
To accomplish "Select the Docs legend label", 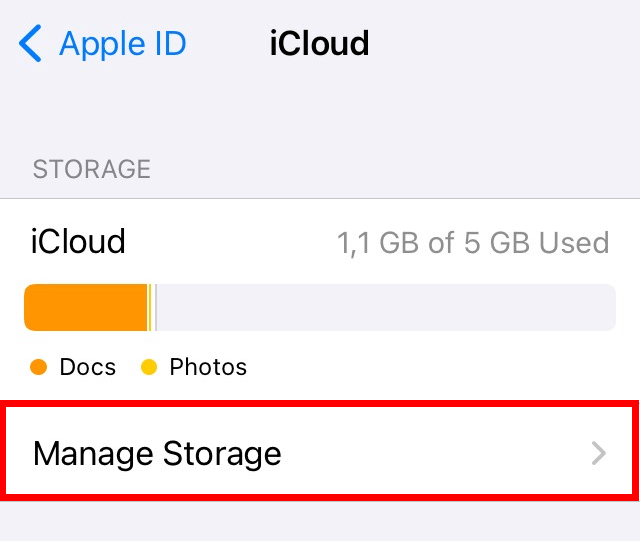I will [88, 367].
